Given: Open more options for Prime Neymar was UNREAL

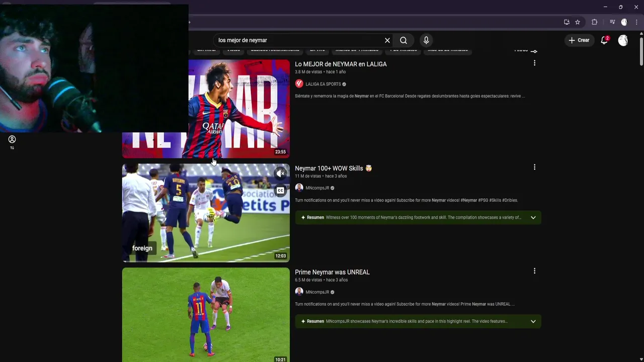Looking at the screenshot, I should tap(534, 271).
